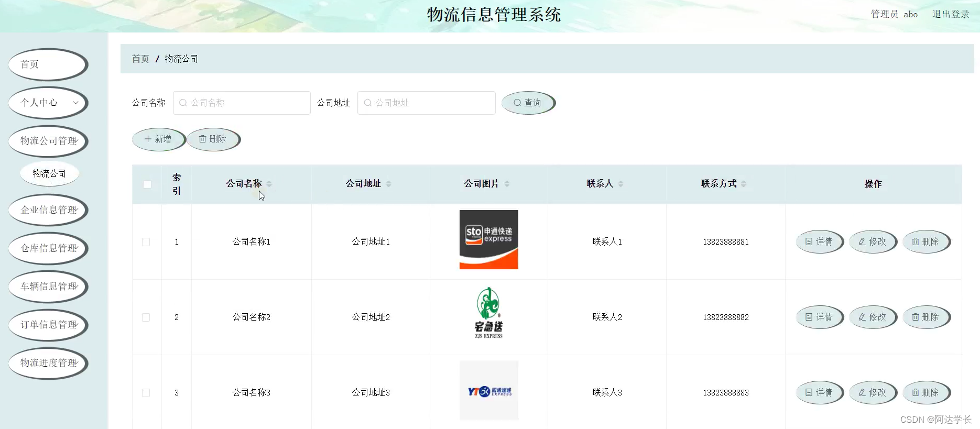The width and height of the screenshot is (980, 429).
Task: Click phone number 13823888881
Action: tap(726, 242)
